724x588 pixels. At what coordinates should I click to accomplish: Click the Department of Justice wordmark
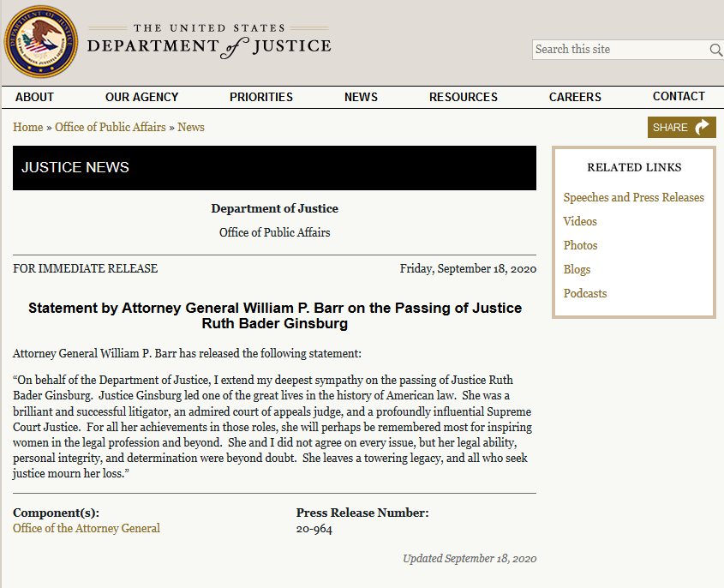pos(209,41)
